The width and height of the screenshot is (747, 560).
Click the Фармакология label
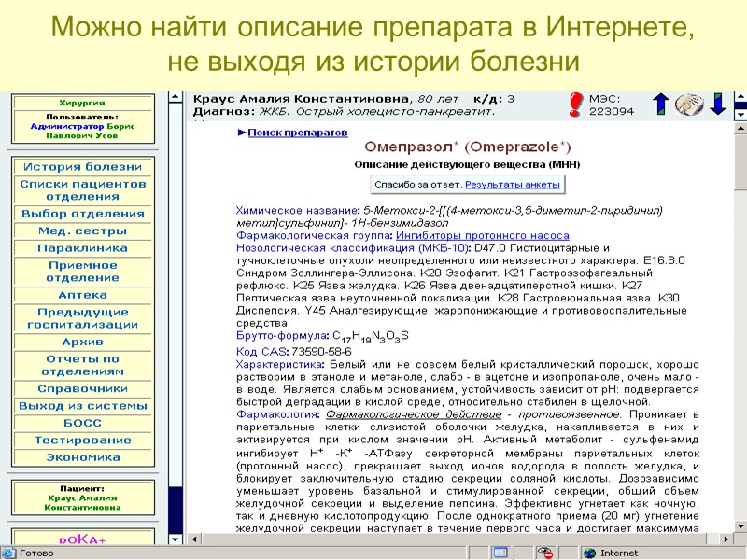point(277,414)
